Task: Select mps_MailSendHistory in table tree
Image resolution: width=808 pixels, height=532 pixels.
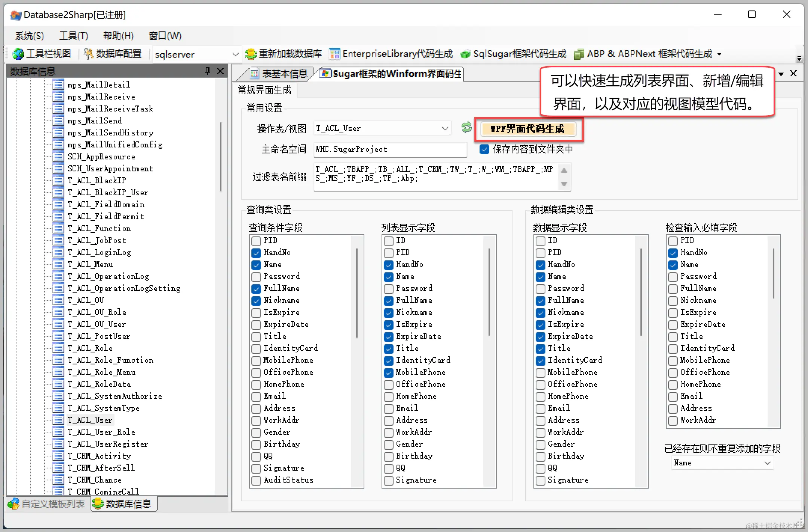Action: tap(110, 132)
